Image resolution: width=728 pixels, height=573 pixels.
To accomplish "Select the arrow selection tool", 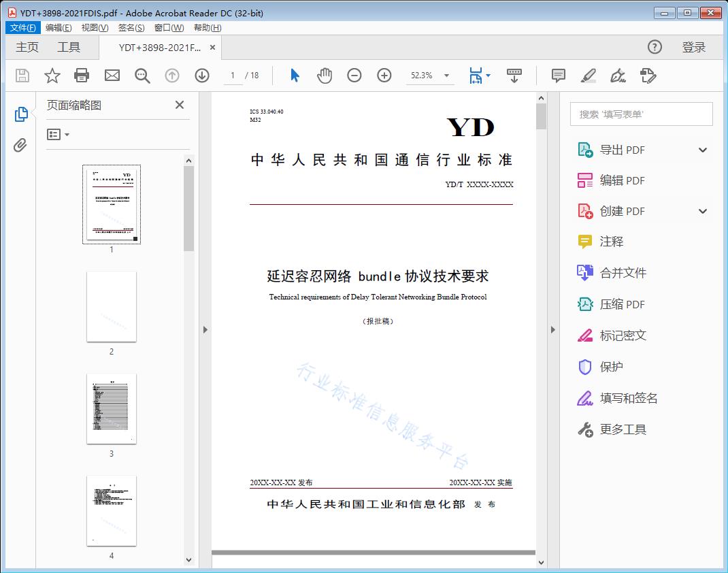I will [x=295, y=76].
